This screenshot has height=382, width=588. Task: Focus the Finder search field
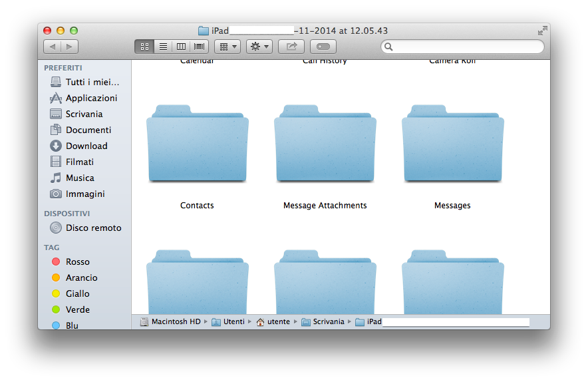pyautogui.click(x=462, y=47)
